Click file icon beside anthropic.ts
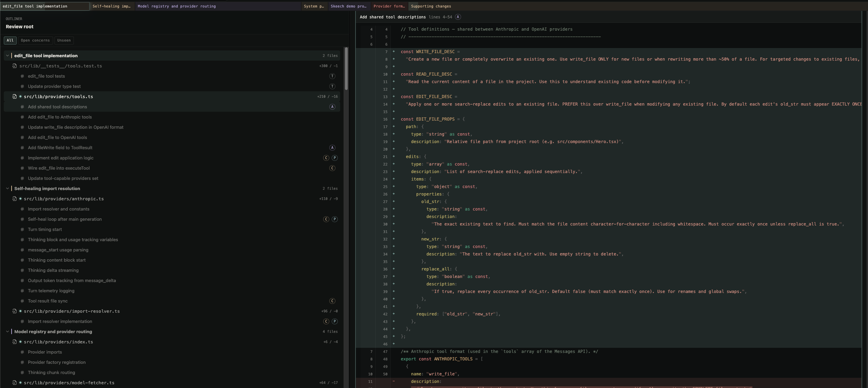Screen dimensions: 868x388 coord(14,199)
